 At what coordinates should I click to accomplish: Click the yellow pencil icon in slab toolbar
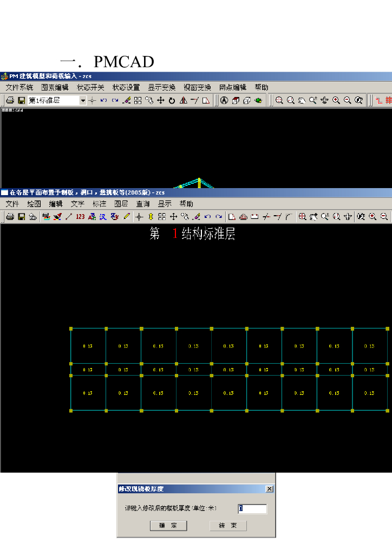[126, 217]
